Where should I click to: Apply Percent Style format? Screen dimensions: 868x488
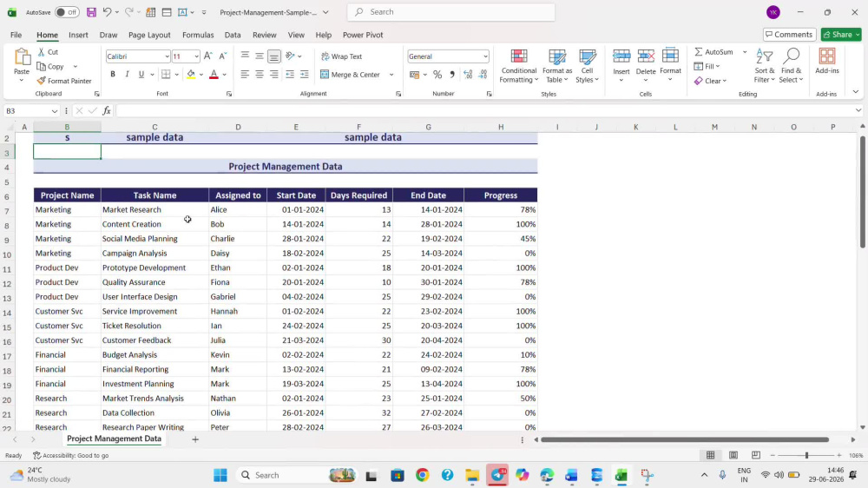tap(437, 74)
